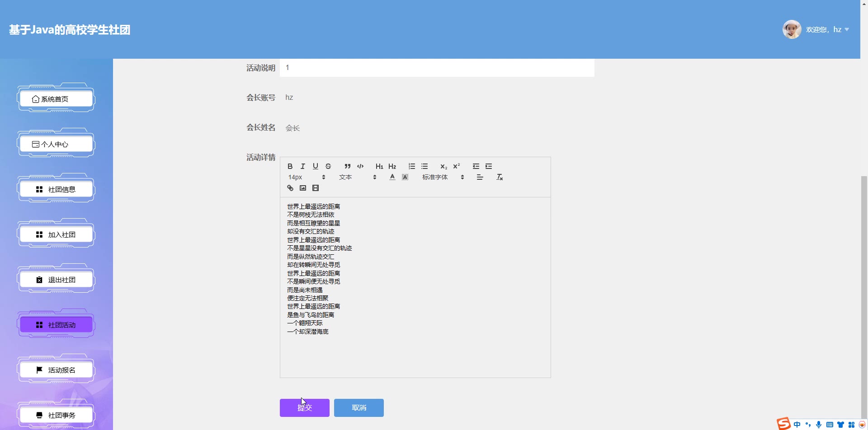
Task: Click the text line 是鱼与飞鸟的距离
Action: [x=311, y=315]
